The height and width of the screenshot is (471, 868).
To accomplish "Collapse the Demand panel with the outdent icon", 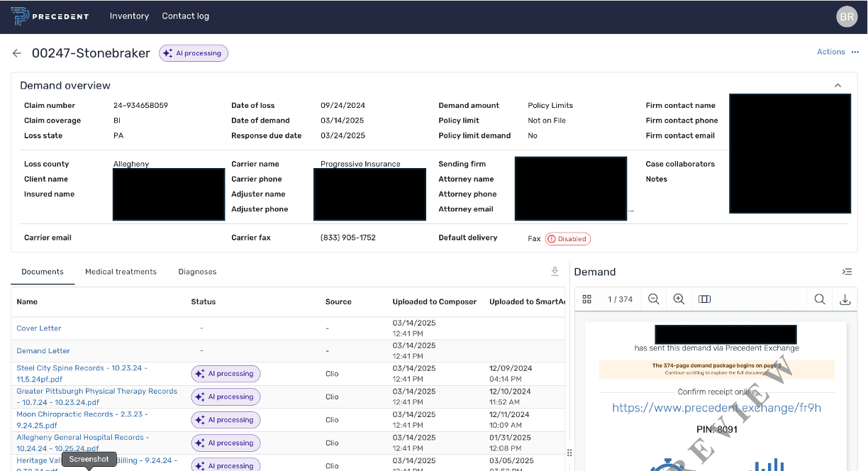I will [847, 272].
